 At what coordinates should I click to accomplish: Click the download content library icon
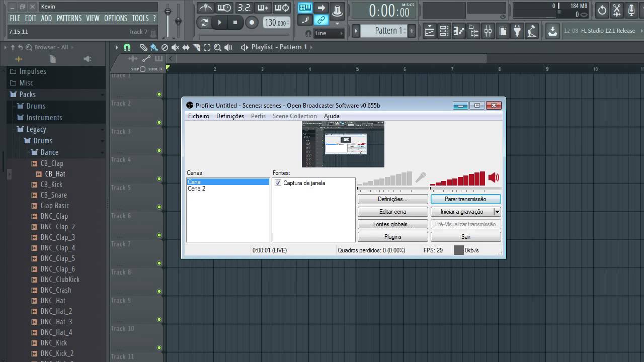point(552,31)
